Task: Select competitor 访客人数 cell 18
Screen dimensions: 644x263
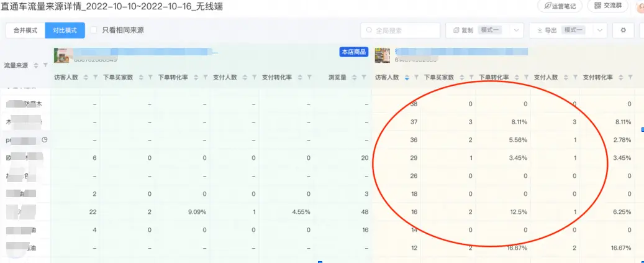Action: 414,194
